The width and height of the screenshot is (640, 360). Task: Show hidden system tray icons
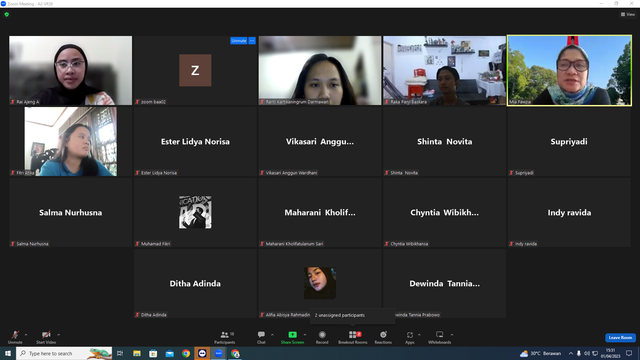[571, 353]
